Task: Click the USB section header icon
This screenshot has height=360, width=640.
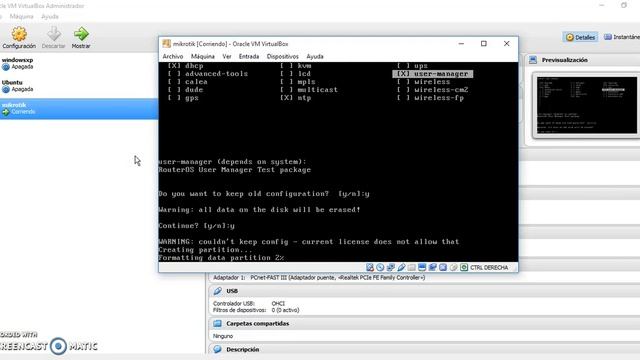Action: (218, 291)
